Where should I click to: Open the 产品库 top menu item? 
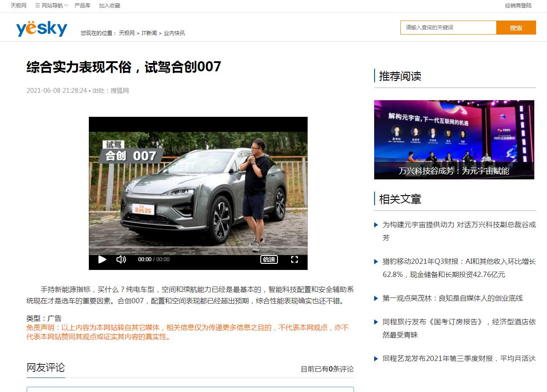point(82,6)
